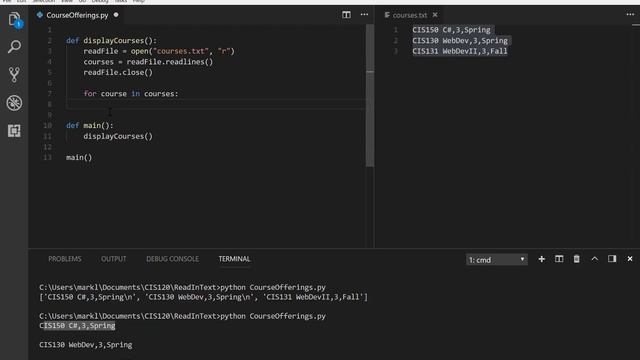
Task: Kill the terminal with trash icon
Action: (x=576, y=259)
